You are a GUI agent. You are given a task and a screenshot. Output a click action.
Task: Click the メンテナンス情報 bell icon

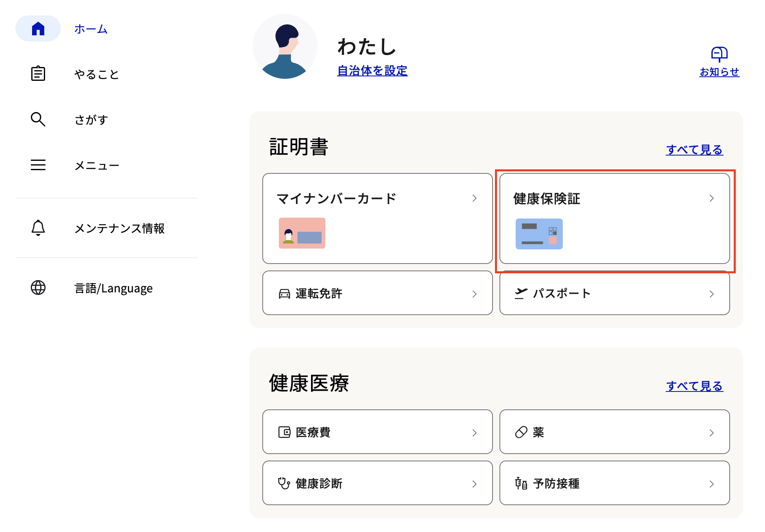pyautogui.click(x=38, y=228)
